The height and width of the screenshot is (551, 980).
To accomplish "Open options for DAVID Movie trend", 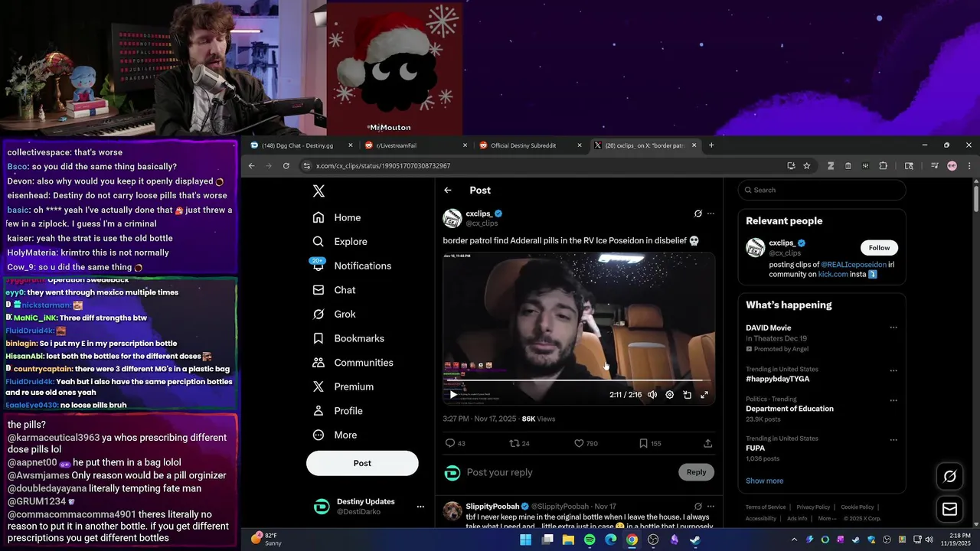I will pyautogui.click(x=893, y=328).
